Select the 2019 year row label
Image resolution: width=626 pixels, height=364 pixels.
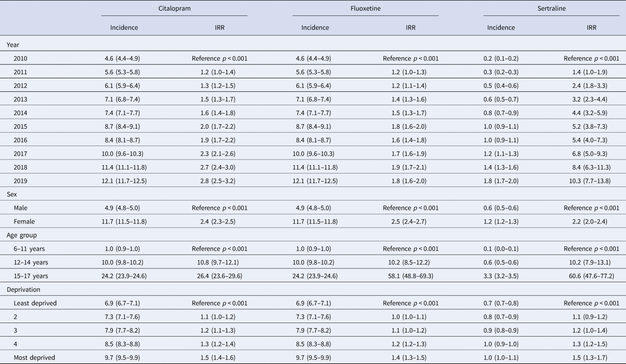[20, 181]
